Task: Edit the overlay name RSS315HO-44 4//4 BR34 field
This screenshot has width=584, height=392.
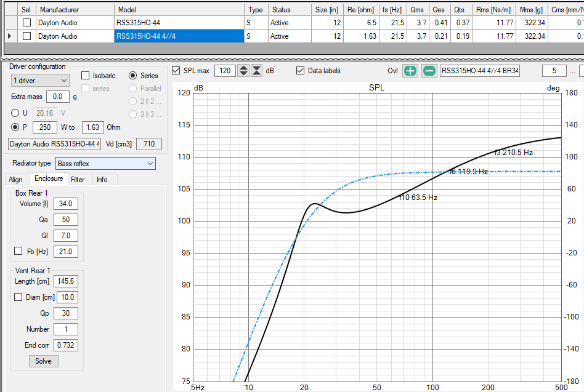Action: [480, 71]
